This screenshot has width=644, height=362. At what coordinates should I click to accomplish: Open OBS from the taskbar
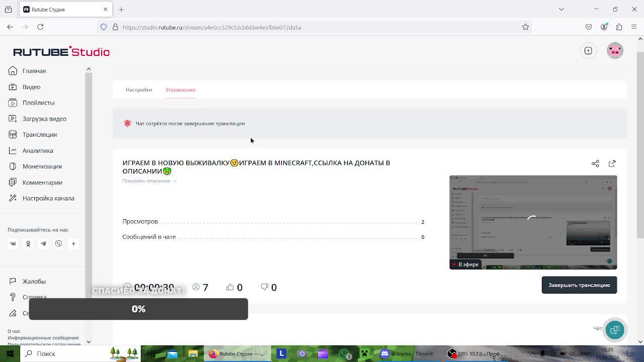[x=475, y=353]
